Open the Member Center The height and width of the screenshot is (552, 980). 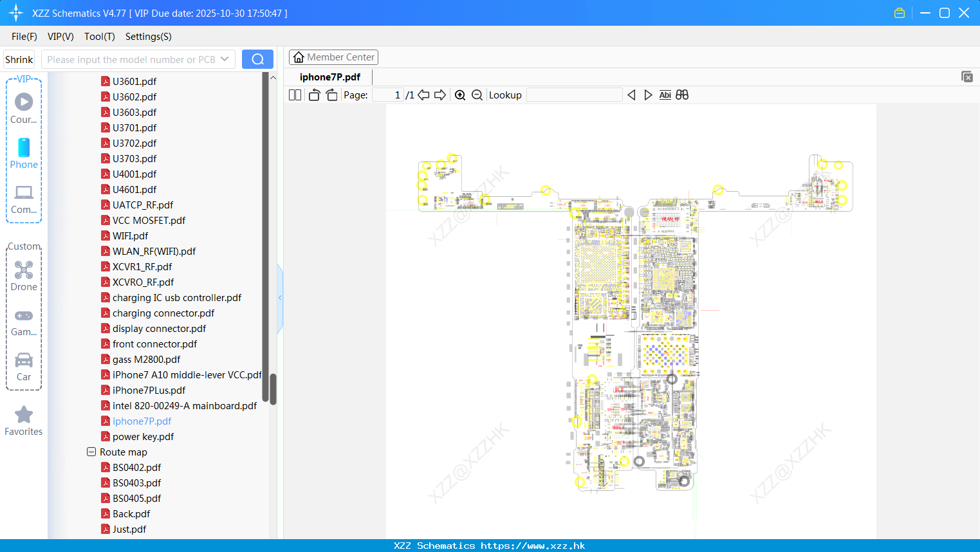tap(333, 57)
